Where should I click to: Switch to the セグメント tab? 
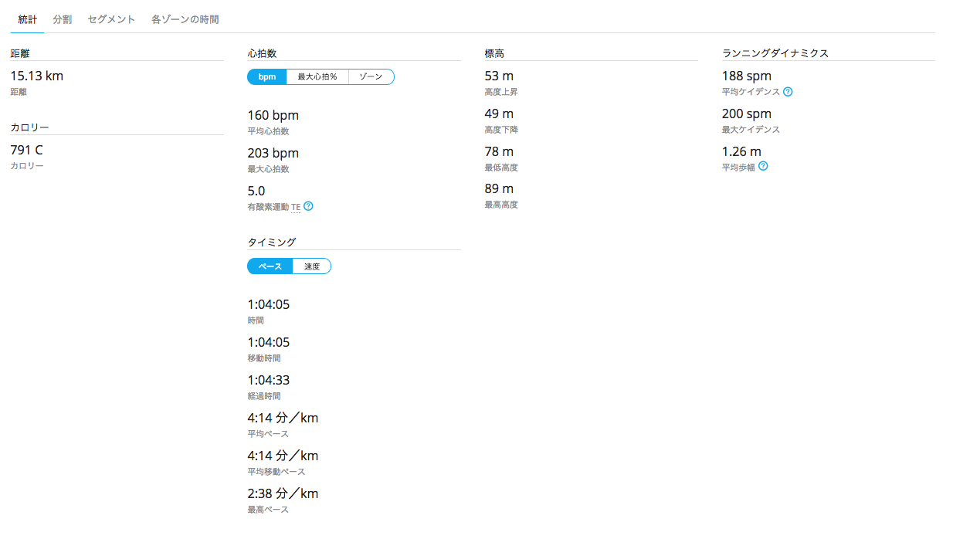(x=112, y=19)
